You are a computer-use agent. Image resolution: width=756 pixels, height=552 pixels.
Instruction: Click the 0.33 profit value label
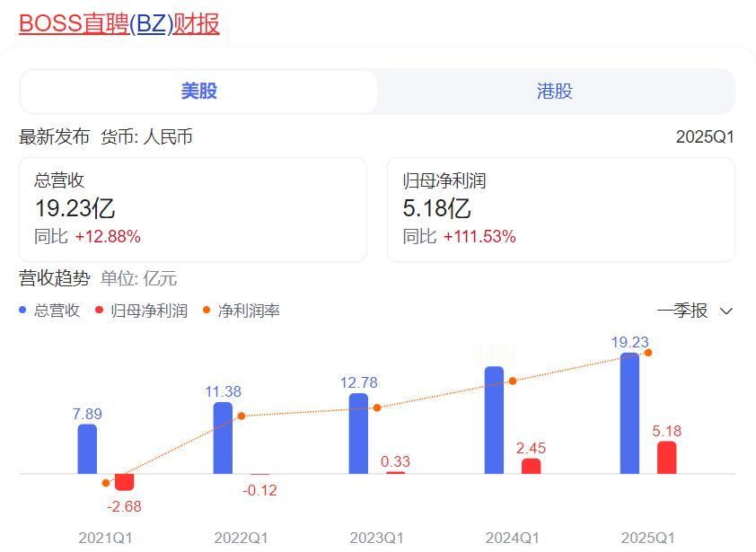395,461
